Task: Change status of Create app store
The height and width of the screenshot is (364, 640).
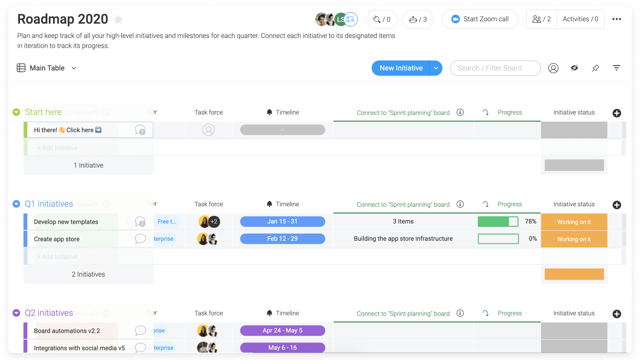Action: [574, 239]
